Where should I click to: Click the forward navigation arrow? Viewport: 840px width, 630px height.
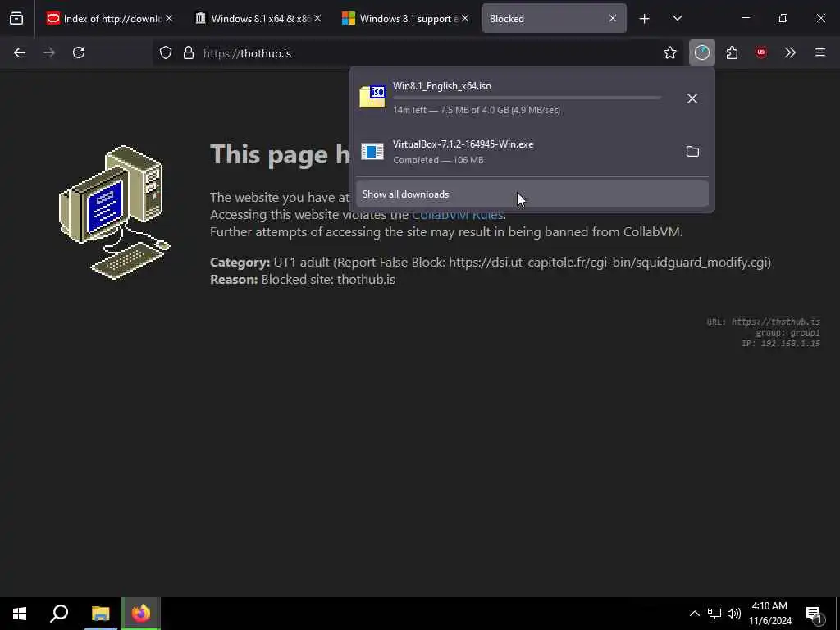coord(49,52)
